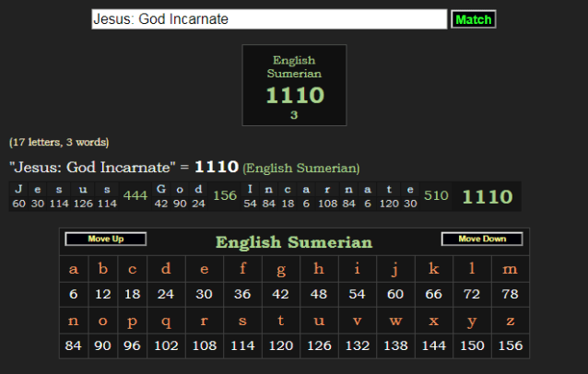The image size is (588, 374).
Task: Click the Move Up button
Action: tap(105, 240)
